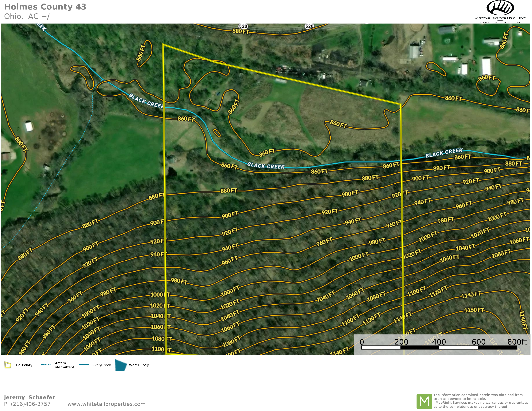Click the Jeremy Schaefer agent name
The image size is (532, 411).
coord(30,397)
